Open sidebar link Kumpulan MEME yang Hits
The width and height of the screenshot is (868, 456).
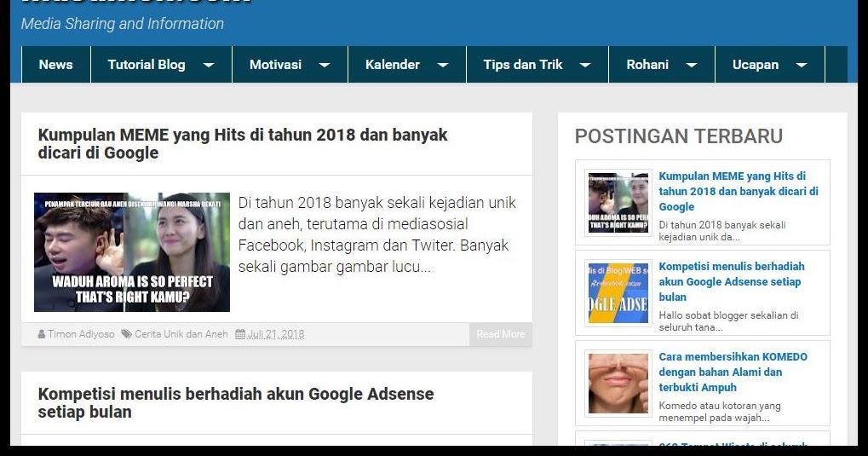click(x=739, y=191)
